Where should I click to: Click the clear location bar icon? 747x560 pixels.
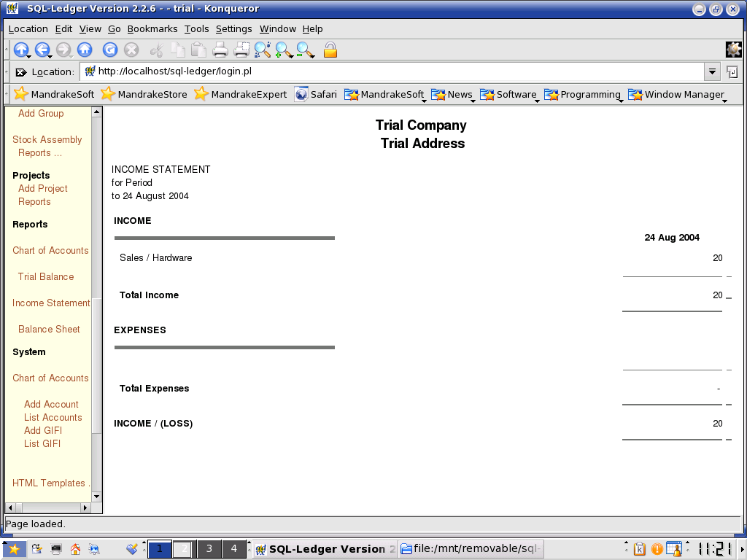(x=20, y=72)
